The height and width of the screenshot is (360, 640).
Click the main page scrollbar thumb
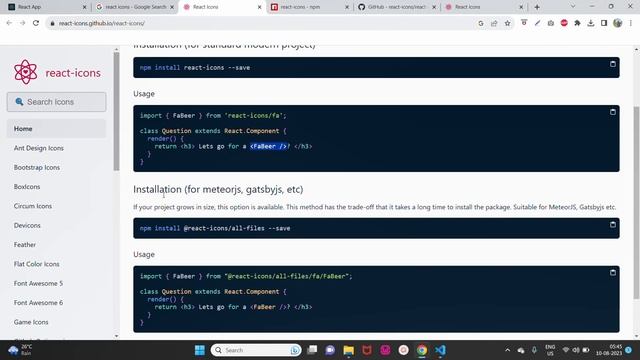point(636,202)
